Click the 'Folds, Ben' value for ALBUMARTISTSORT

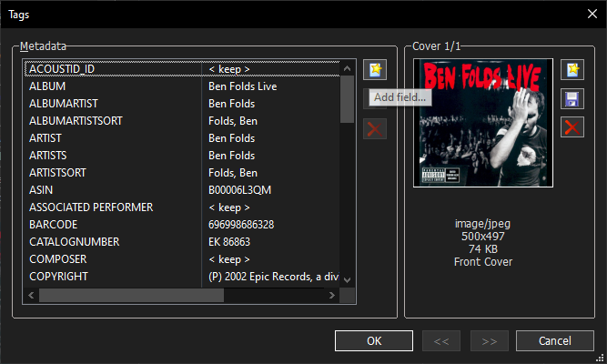pos(233,121)
